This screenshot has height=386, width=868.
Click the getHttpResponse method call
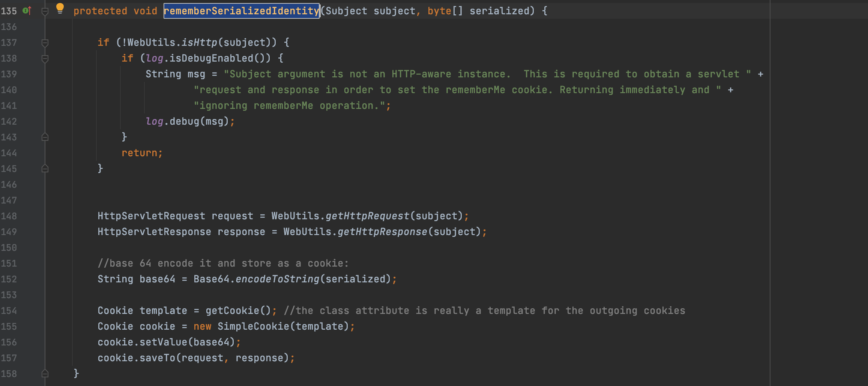tap(382, 232)
